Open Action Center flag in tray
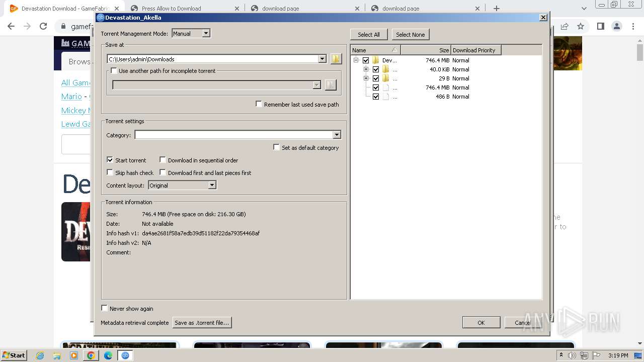Image resolution: width=644 pixels, height=362 pixels. (595, 355)
